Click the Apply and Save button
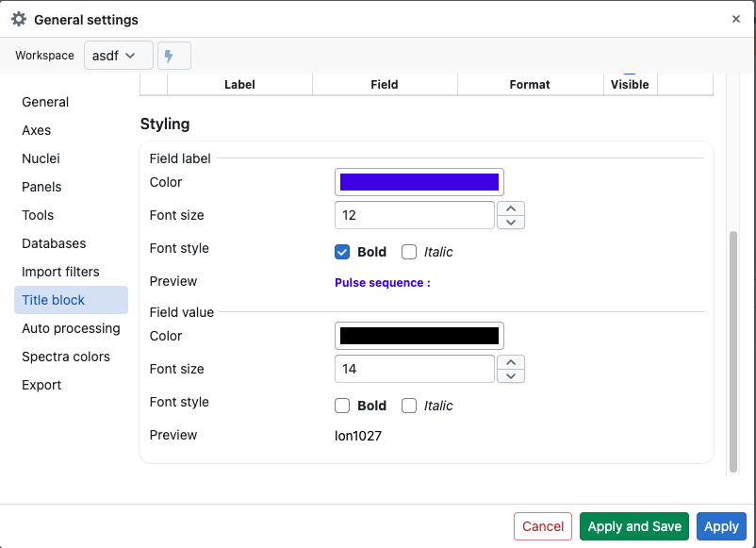 coord(634,526)
